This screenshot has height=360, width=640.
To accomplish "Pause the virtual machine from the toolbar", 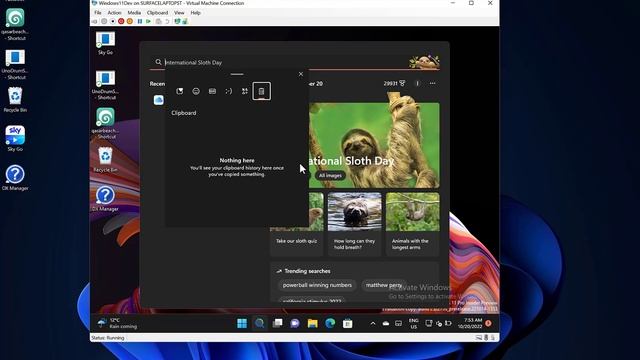I will [x=140, y=21].
